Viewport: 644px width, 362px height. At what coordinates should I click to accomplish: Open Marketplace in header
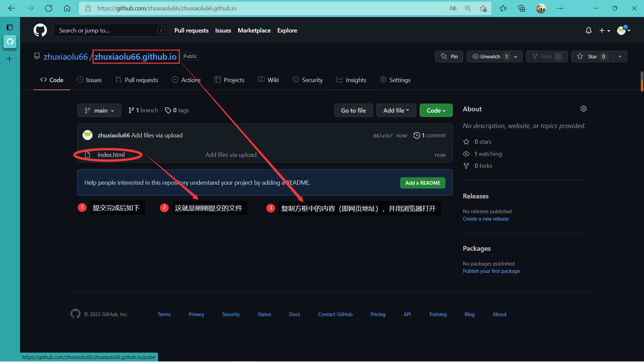pyautogui.click(x=254, y=31)
